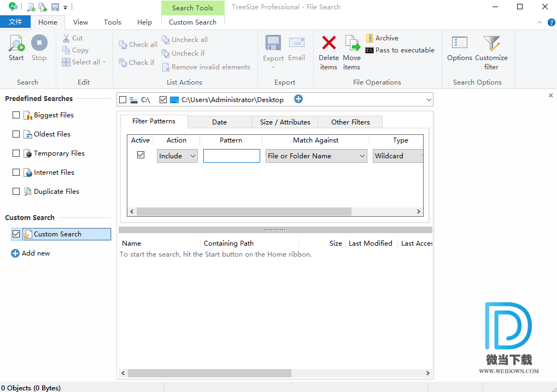Check the C:\ drive checkbox
This screenshot has width=557, height=392.
click(122, 100)
